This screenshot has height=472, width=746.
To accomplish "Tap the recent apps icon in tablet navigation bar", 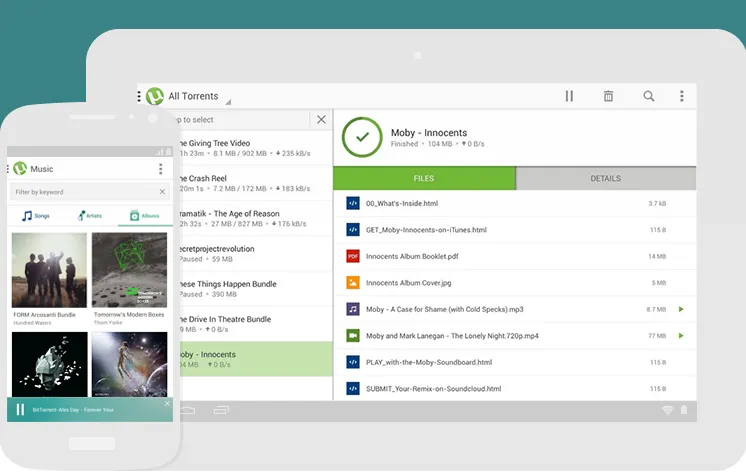I will point(221,410).
